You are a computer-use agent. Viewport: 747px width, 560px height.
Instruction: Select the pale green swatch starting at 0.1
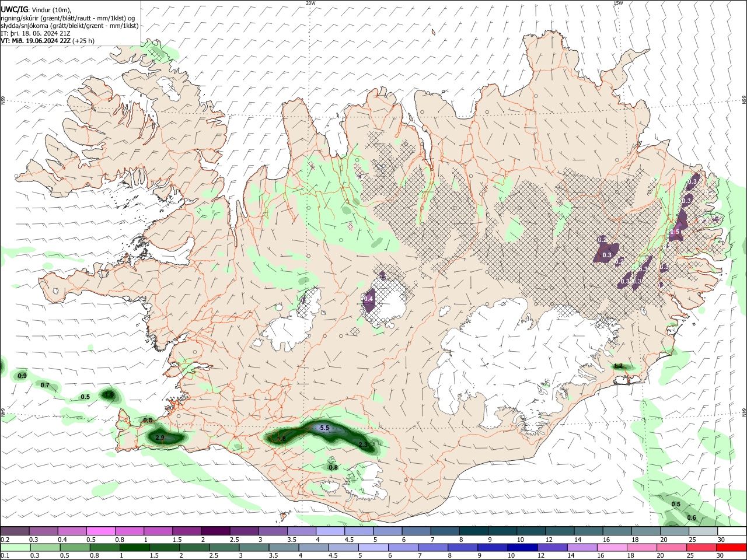[15, 547]
